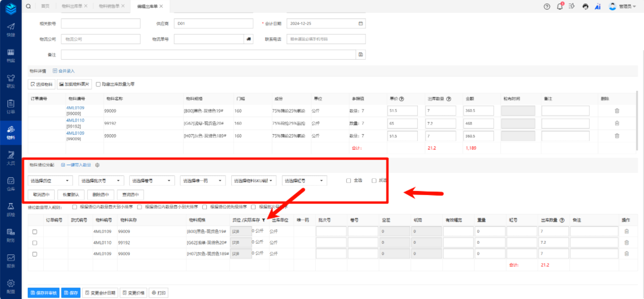The height and width of the screenshot is (299, 644).
Task: Delete the first material row via trash icon
Action: coord(617,110)
